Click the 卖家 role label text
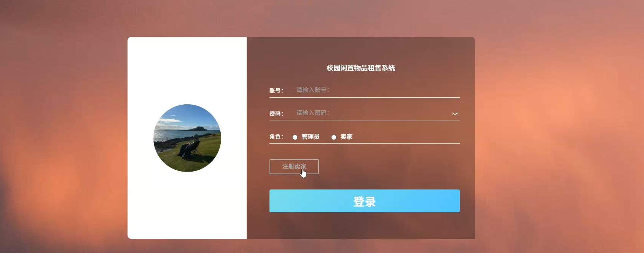 pyautogui.click(x=346, y=137)
